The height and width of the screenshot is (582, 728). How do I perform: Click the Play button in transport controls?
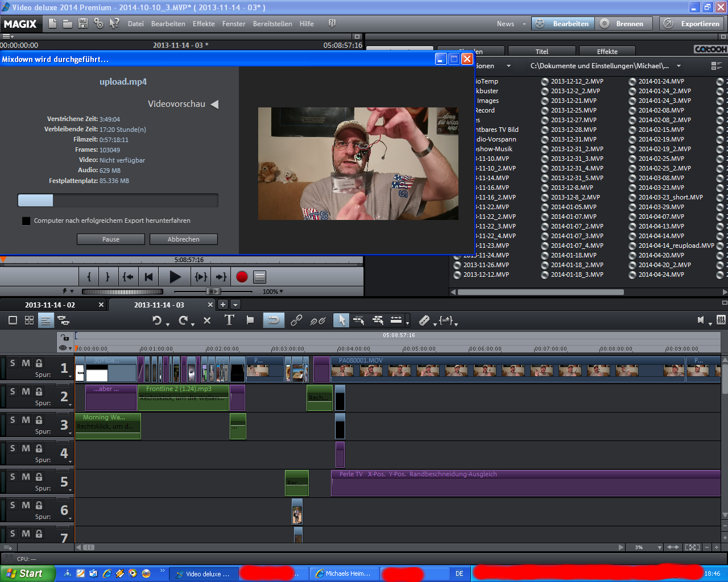pos(175,277)
